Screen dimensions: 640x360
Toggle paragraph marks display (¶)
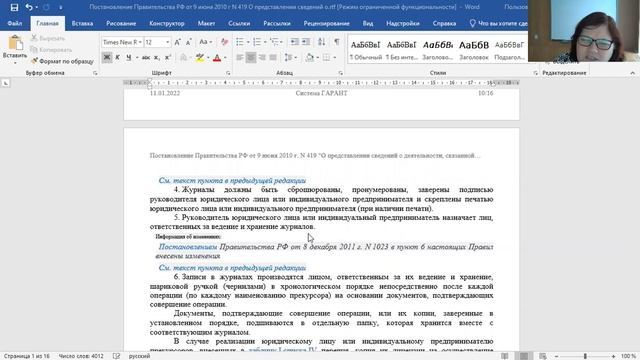(337, 42)
